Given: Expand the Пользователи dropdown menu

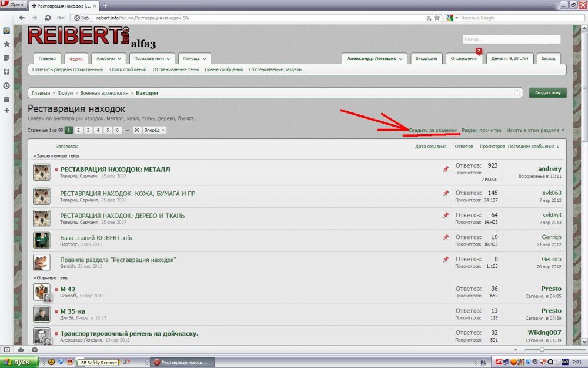Looking at the screenshot, I should click(153, 59).
